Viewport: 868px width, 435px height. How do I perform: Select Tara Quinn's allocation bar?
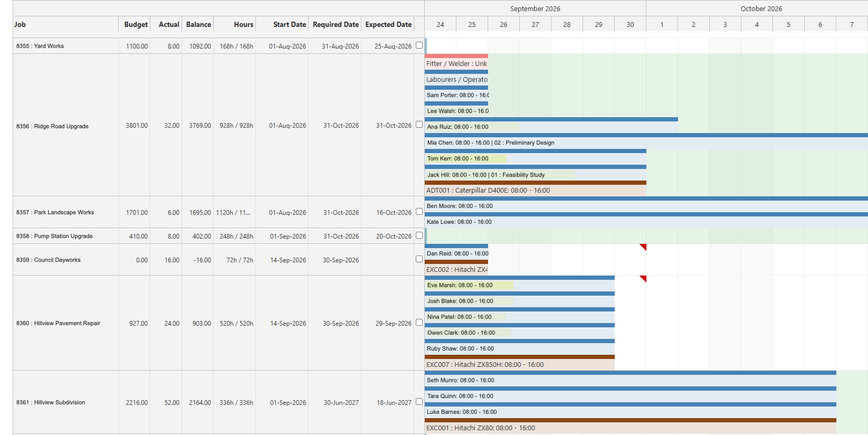click(631, 394)
